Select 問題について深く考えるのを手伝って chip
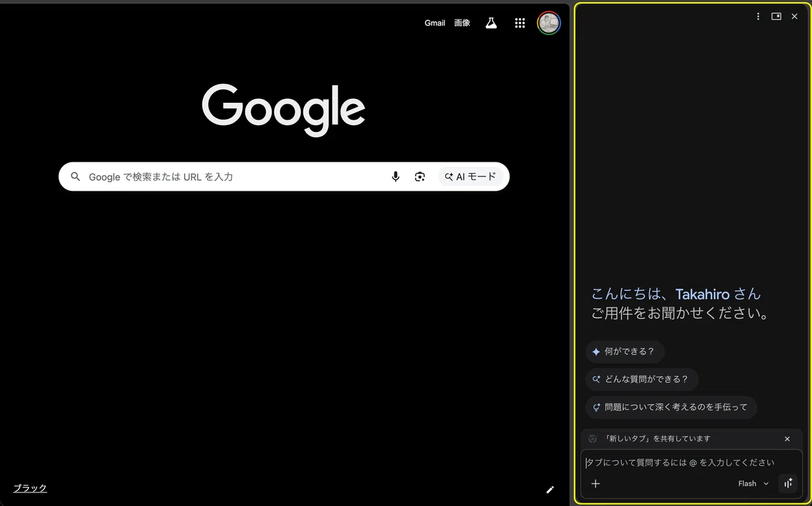This screenshot has width=812, height=506. pos(671,407)
